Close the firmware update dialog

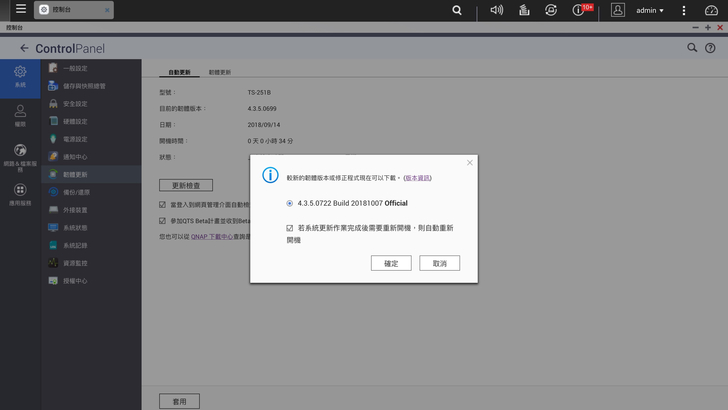click(469, 162)
